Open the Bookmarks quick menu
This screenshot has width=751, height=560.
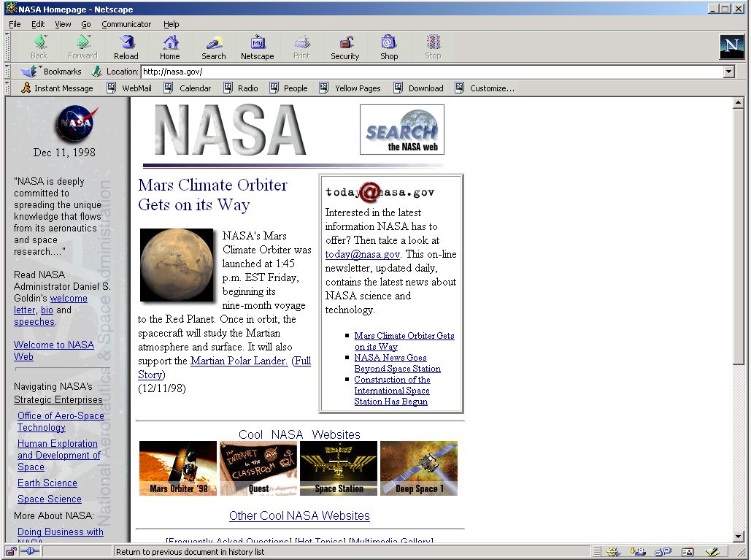click(x=51, y=72)
